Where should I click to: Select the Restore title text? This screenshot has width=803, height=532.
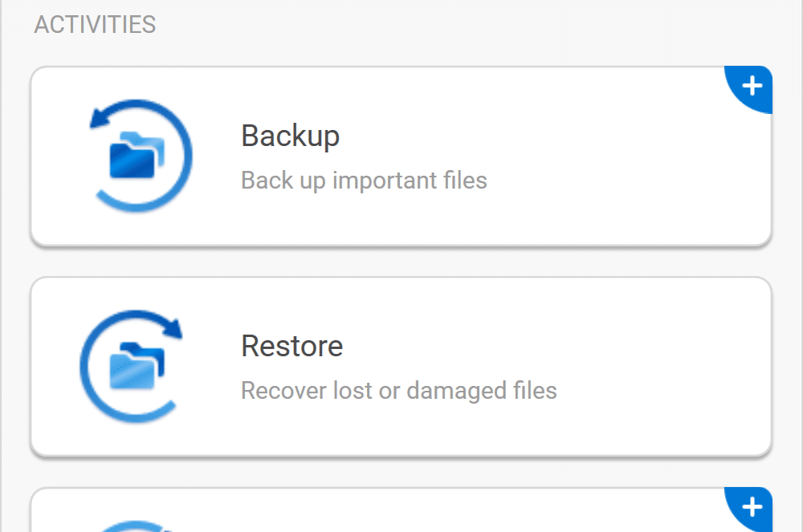click(292, 346)
